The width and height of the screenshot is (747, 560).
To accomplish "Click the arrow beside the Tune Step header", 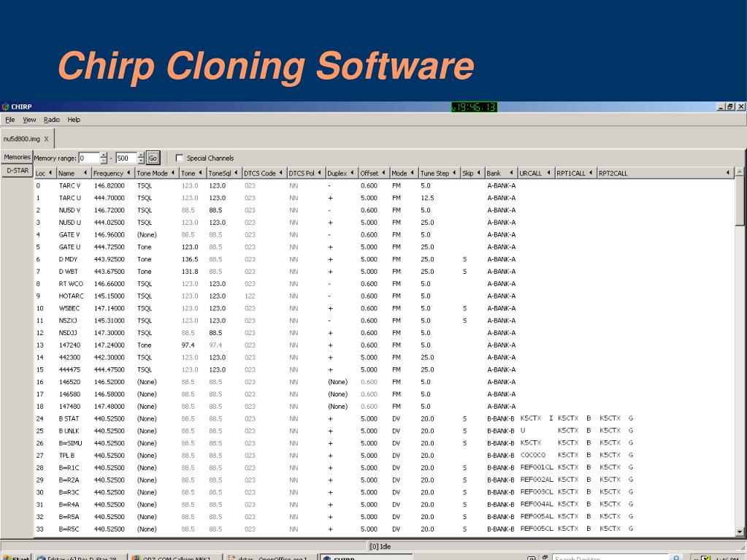I will [x=454, y=173].
